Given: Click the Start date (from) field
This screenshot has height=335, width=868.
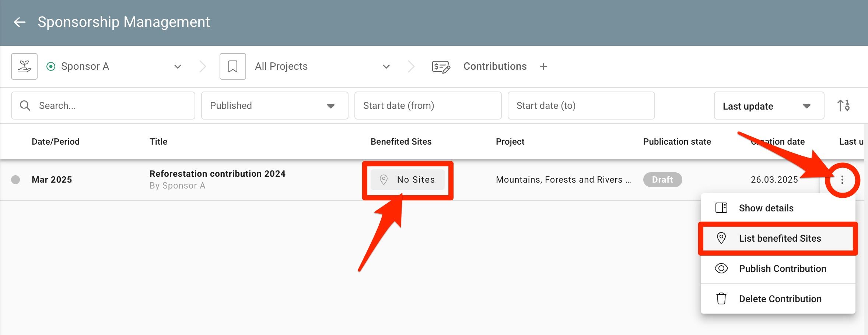Looking at the screenshot, I should tap(428, 106).
